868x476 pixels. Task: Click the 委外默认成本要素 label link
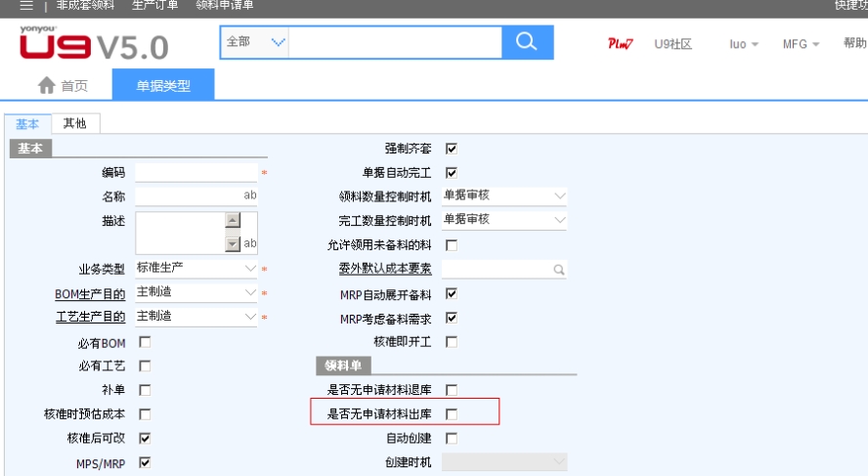pos(385,269)
